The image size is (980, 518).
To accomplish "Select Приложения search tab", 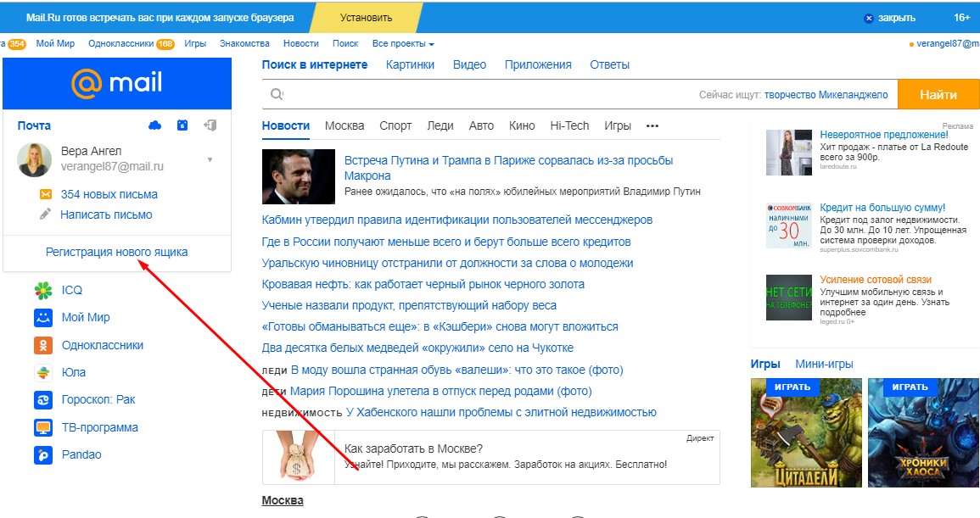I will tap(538, 64).
